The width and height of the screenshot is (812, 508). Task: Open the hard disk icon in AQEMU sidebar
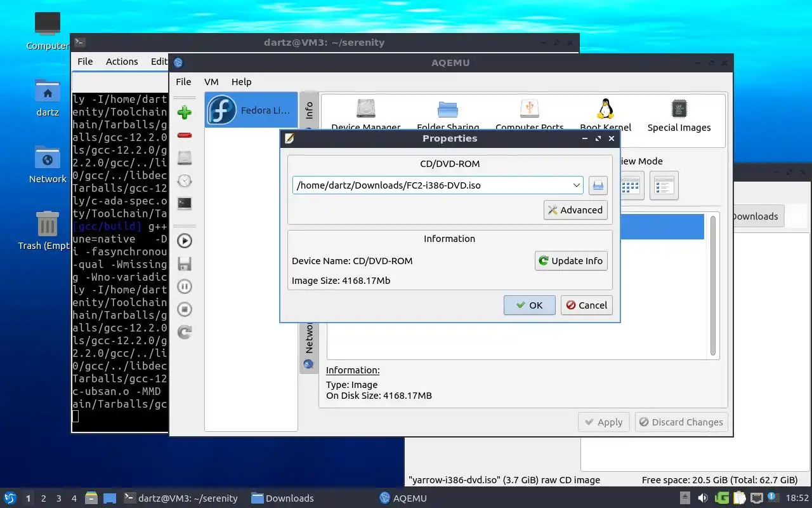[185, 158]
